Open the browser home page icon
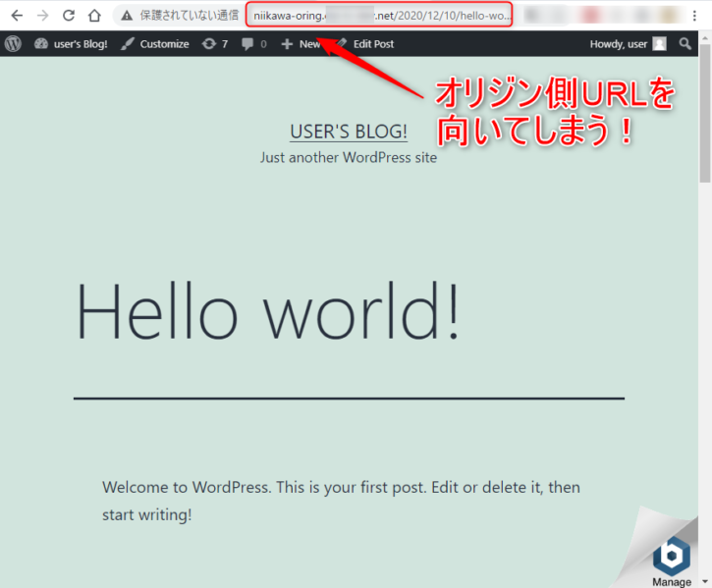 94,16
